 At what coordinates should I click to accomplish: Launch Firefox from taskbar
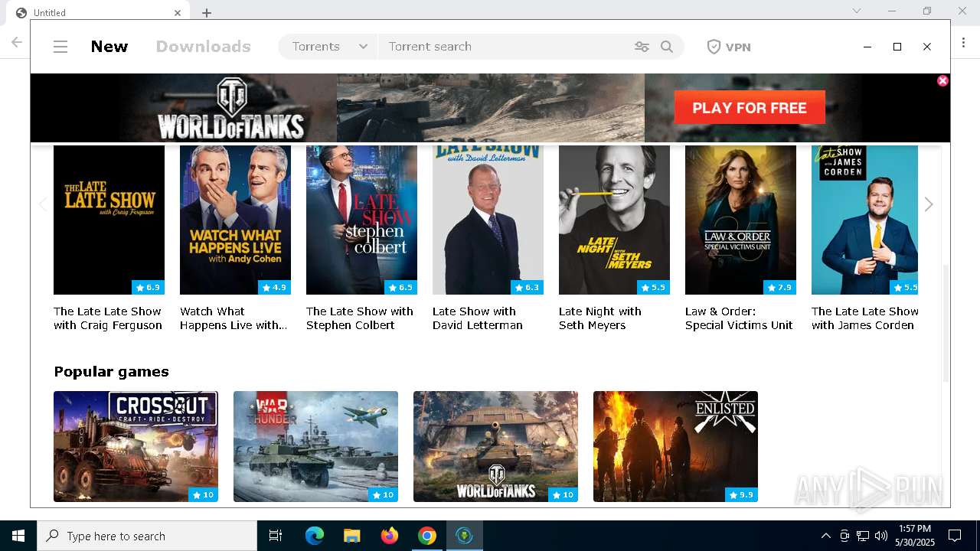click(389, 536)
